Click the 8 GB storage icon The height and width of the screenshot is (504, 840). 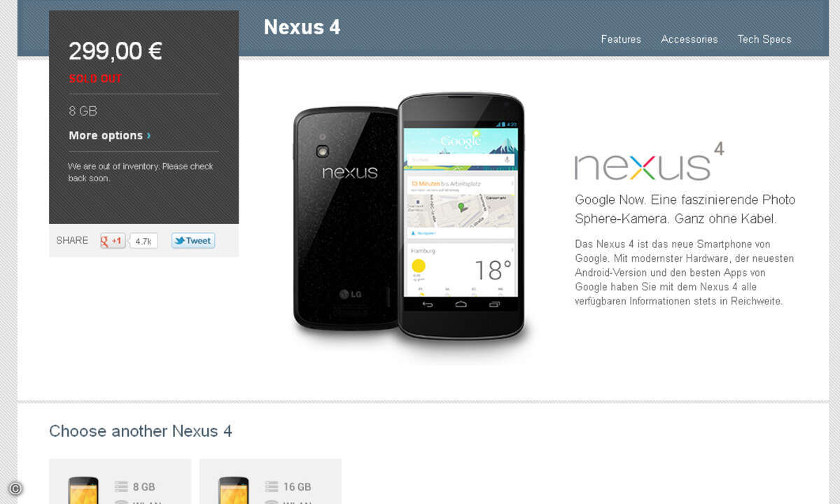click(x=121, y=486)
